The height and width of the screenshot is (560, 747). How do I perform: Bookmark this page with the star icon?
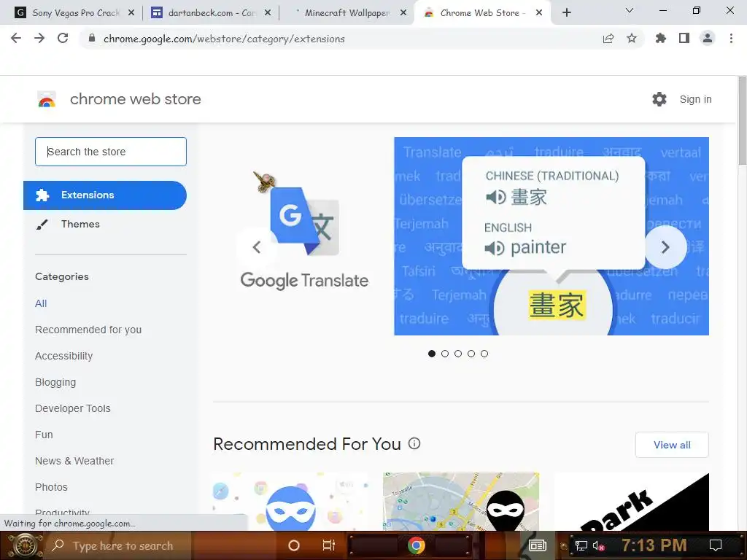tap(632, 38)
